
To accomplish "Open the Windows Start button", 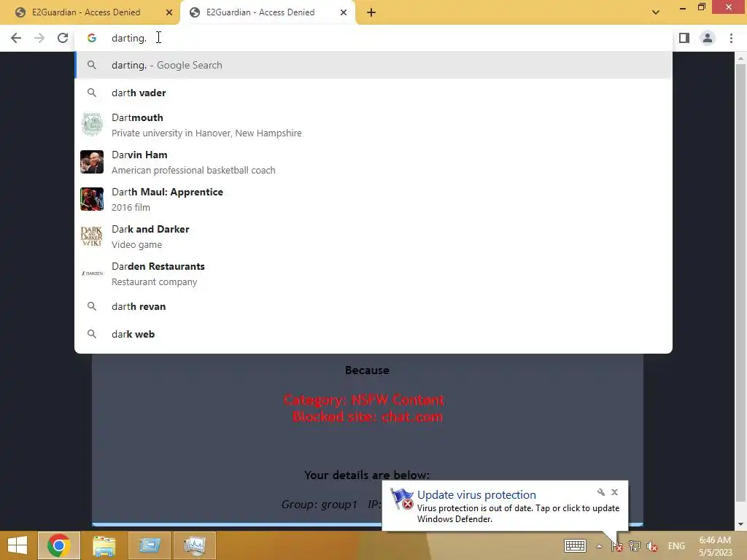I will point(18,545).
